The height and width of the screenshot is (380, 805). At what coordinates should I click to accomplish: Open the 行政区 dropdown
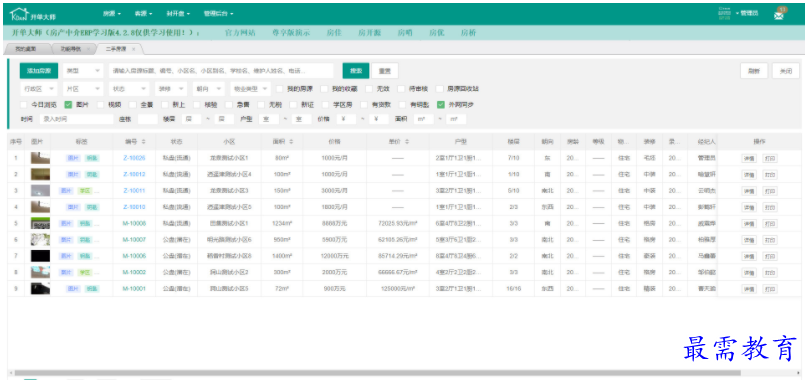click(x=39, y=88)
